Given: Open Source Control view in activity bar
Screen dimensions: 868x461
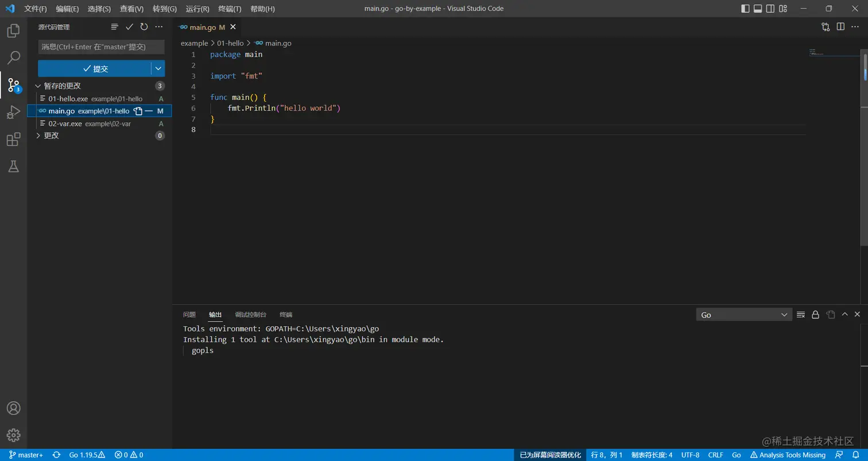Looking at the screenshot, I should tap(13, 85).
